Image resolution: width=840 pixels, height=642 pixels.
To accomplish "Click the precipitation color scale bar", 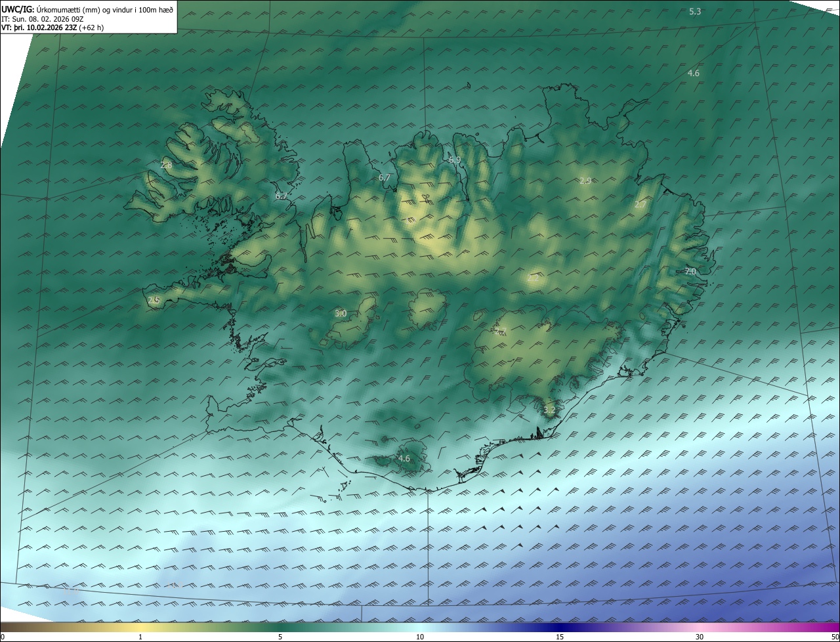I will click(x=420, y=627).
